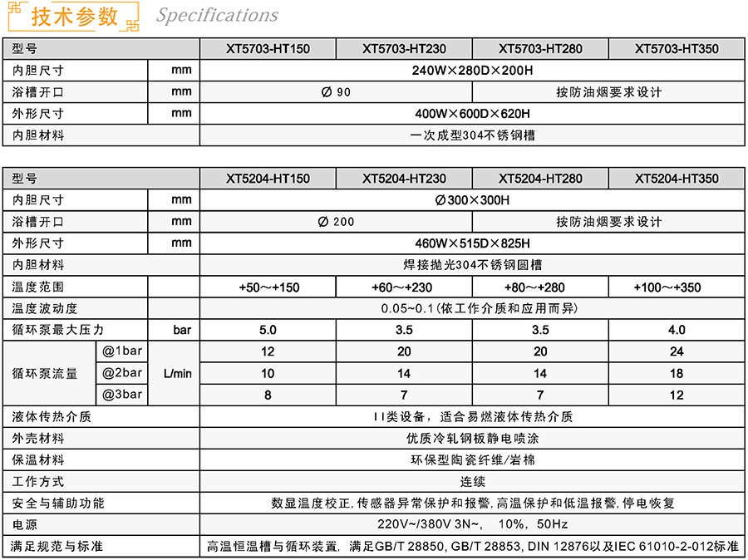Select the XT5204-HT230 model column header

pos(404,179)
